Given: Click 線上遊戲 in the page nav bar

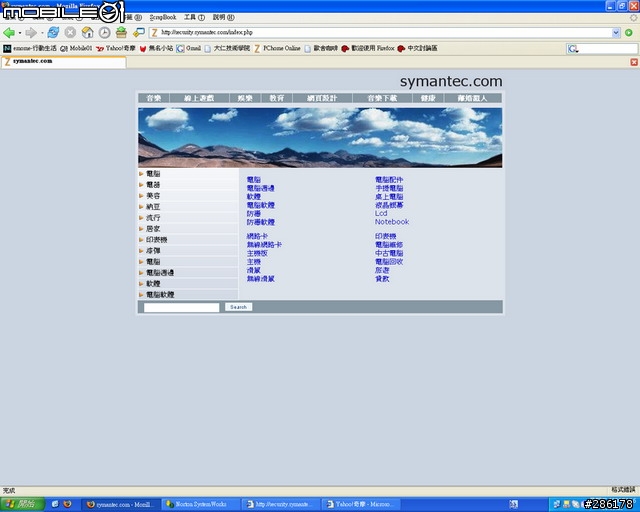Looking at the screenshot, I should click(x=199, y=98).
